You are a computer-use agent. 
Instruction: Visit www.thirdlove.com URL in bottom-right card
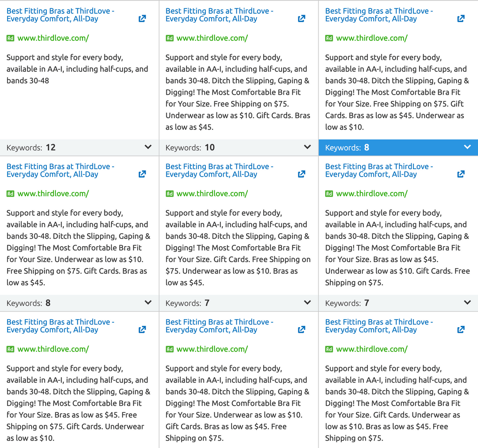tap(372, 349)
